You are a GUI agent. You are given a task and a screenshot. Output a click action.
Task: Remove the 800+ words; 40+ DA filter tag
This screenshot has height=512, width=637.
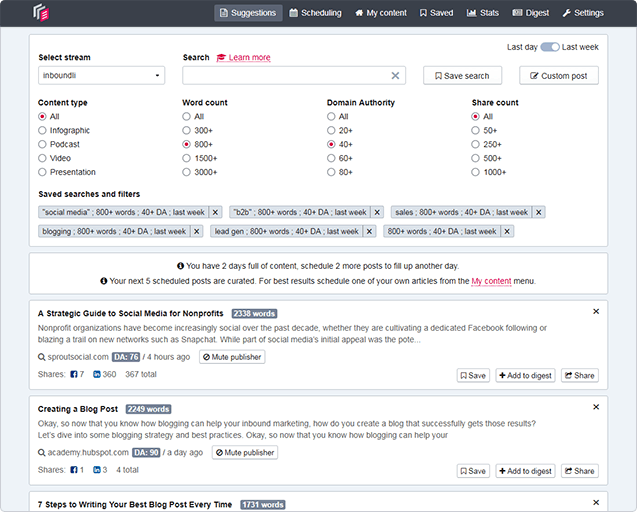pos(507,231)
